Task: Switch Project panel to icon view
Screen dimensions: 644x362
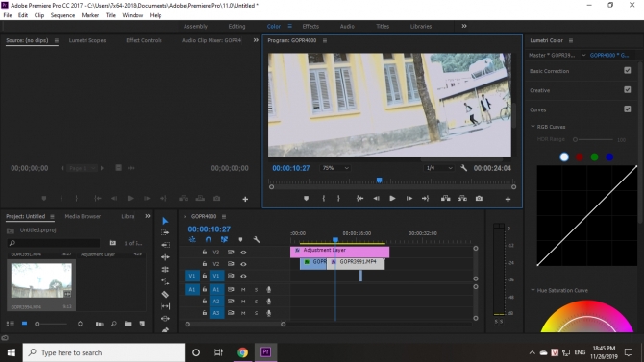Action: [25, 324]
